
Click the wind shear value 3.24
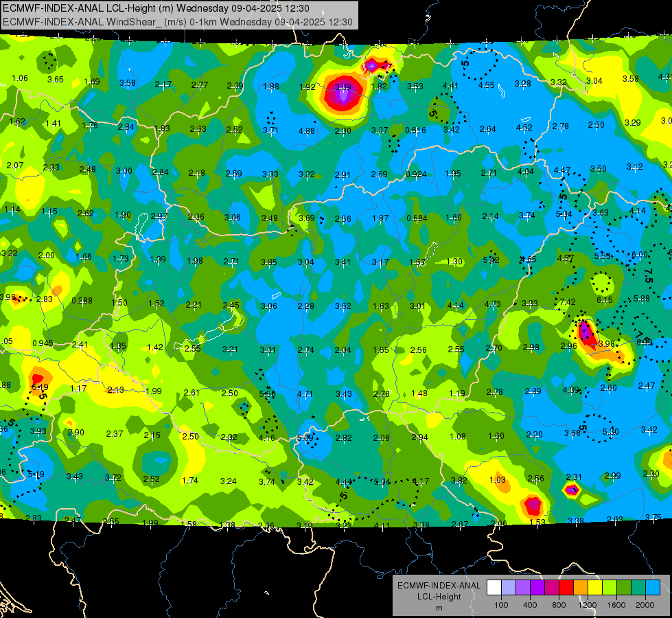click(229, 481)
